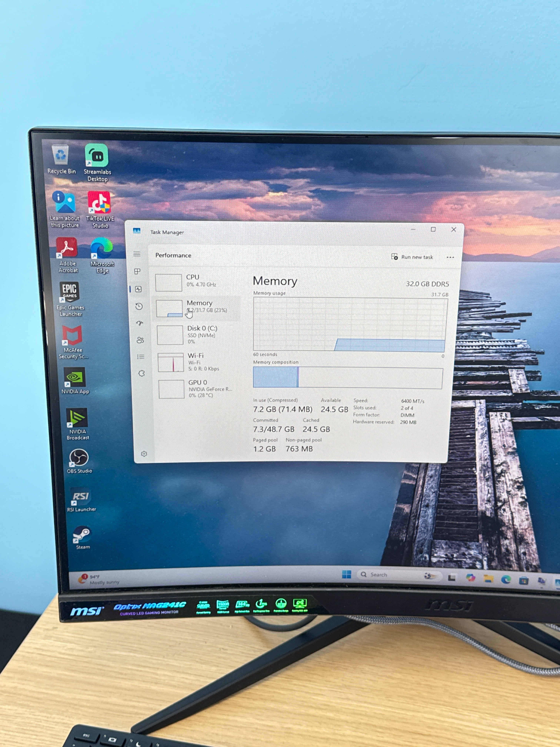The width and height of the screenshot is (560, 747).
Task: Click the "7.3/48.7 GB" committed value
Action: pos(273,429)
